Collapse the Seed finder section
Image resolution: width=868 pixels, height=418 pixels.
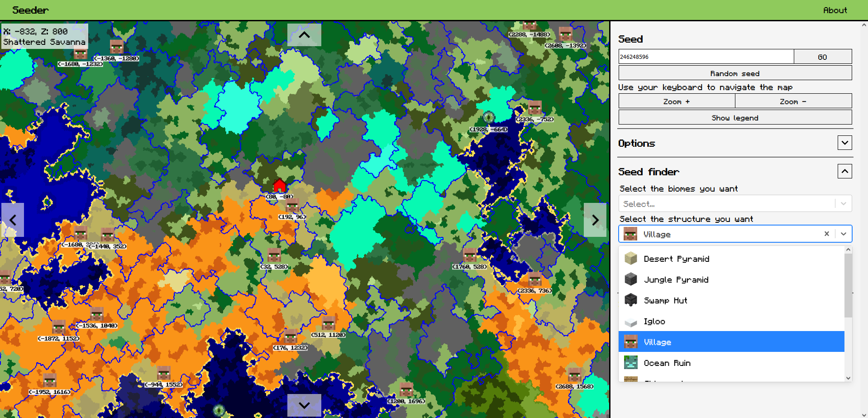(844, 171)
